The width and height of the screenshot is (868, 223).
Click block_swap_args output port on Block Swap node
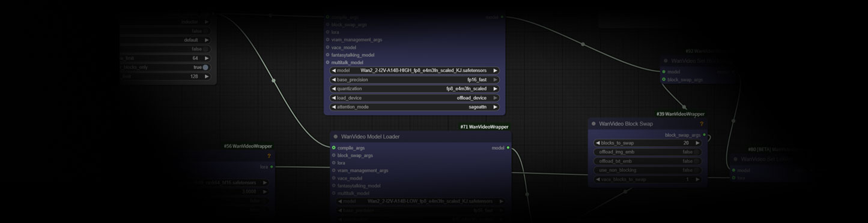coord(703,135)
